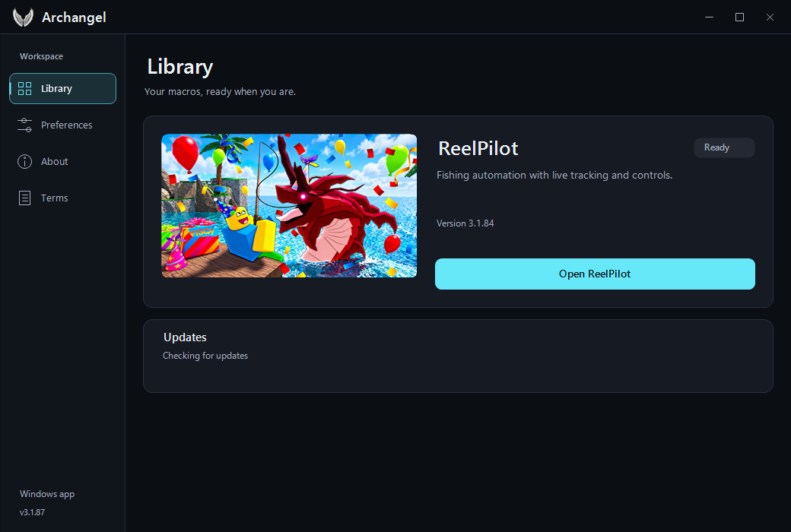This screenshot has height=532, width=791.
Task: Click the Fishing automation description text
Action: (x=554, y=176)
